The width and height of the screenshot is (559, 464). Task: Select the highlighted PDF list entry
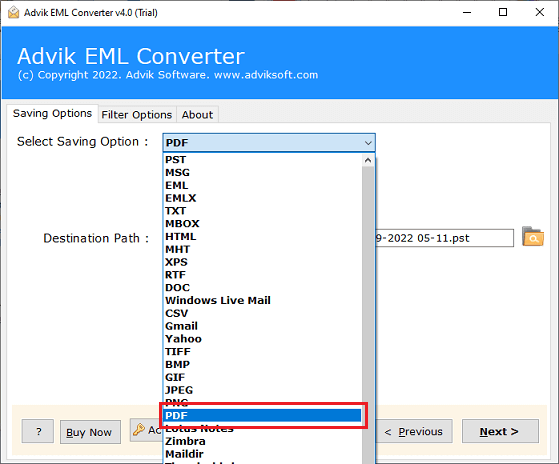click(x=262, y=416)
